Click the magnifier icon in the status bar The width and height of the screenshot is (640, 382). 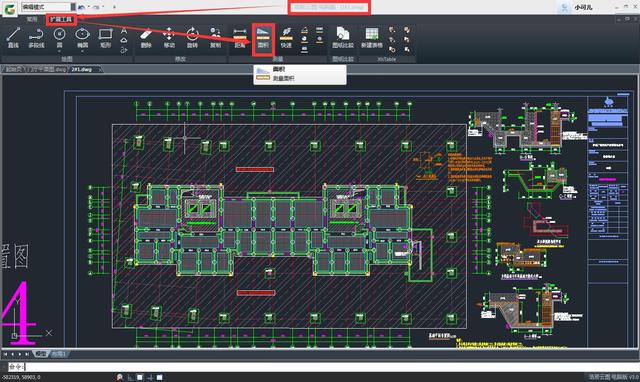120,377
